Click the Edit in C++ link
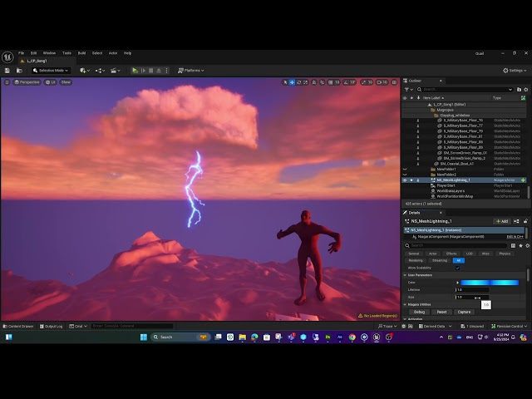Screen dimensions: 532x399 point(515,237)
